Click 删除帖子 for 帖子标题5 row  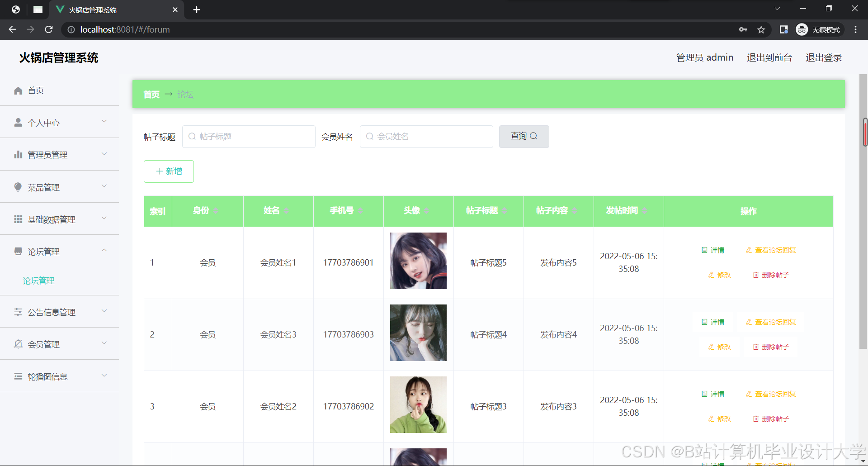point(771,275)
